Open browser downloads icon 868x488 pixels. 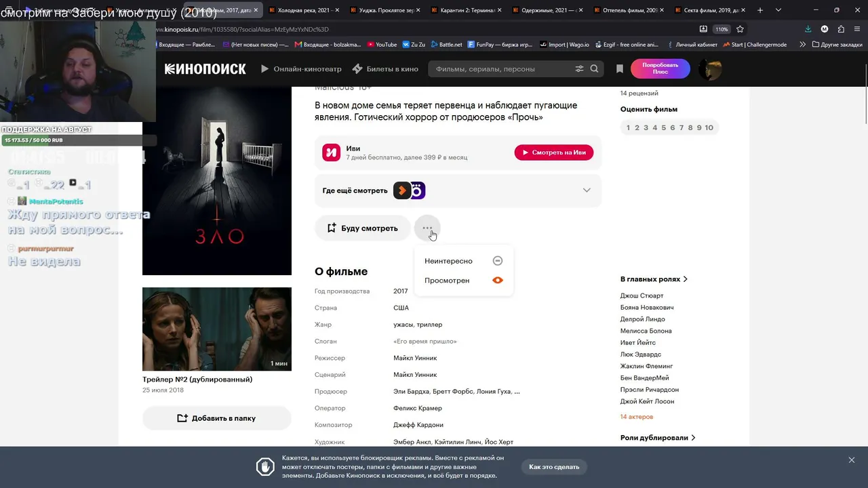808,29
